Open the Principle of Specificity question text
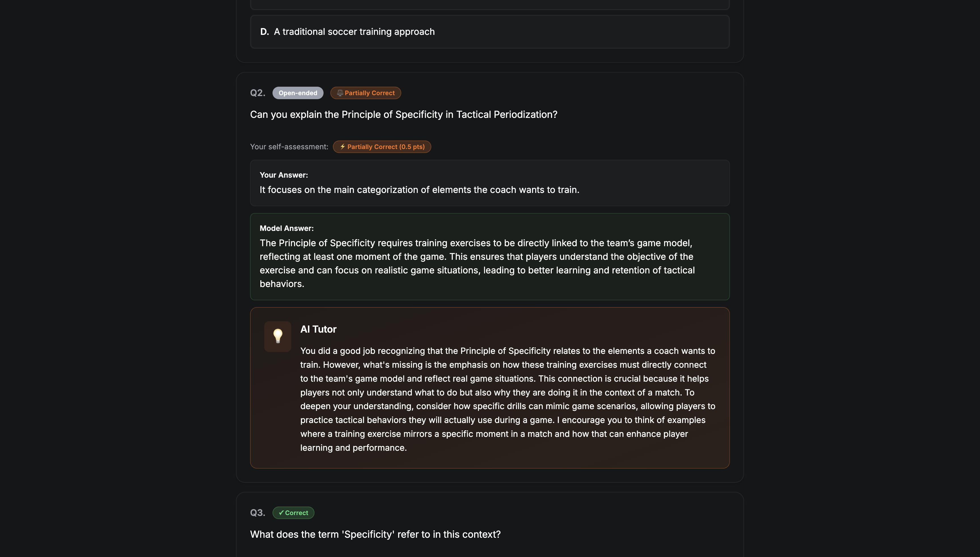 tap(404, 114)
